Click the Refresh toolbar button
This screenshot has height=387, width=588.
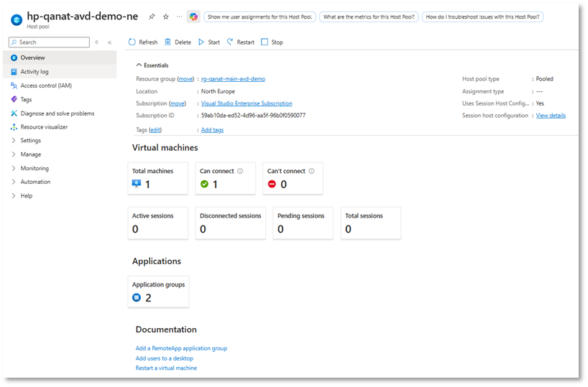[x=143, y=42]
